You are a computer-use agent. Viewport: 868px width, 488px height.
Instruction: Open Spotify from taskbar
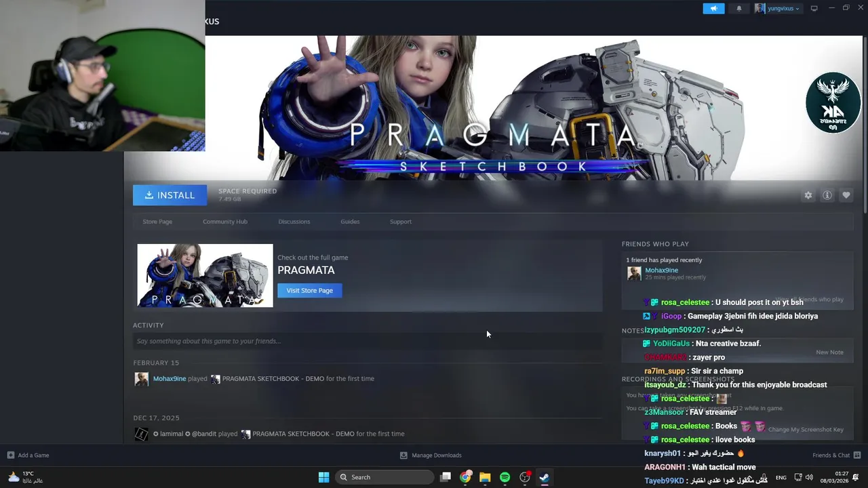(505, 477)
